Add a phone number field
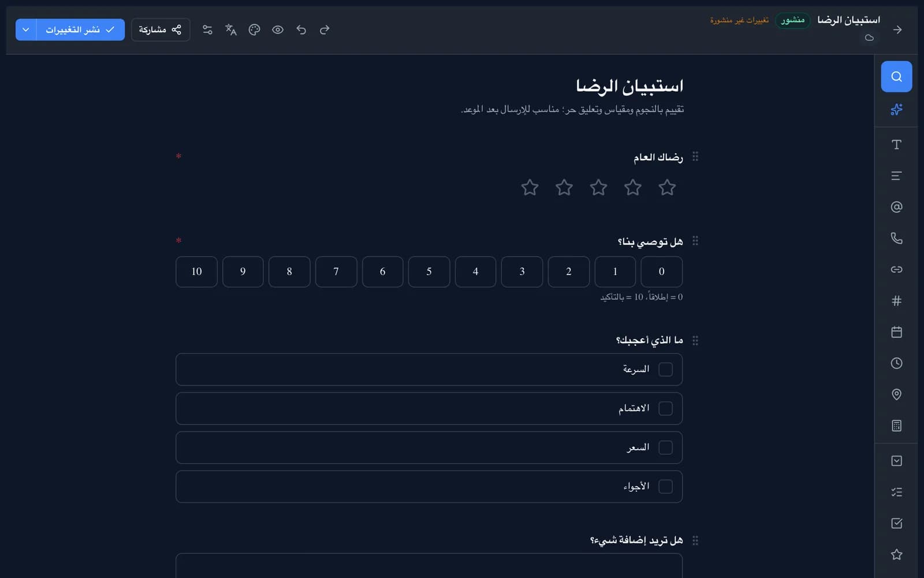 (x=896, y=238)
